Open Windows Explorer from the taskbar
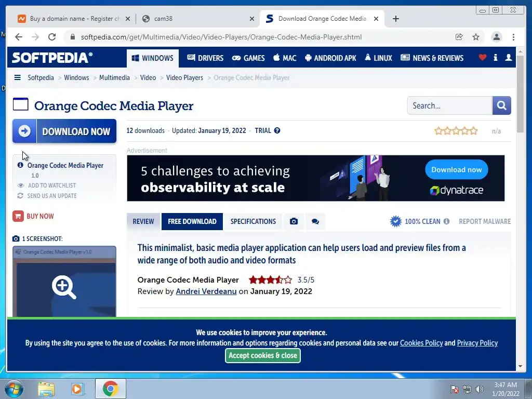Screen dimensions: 532x399 (x=46, y=389)
